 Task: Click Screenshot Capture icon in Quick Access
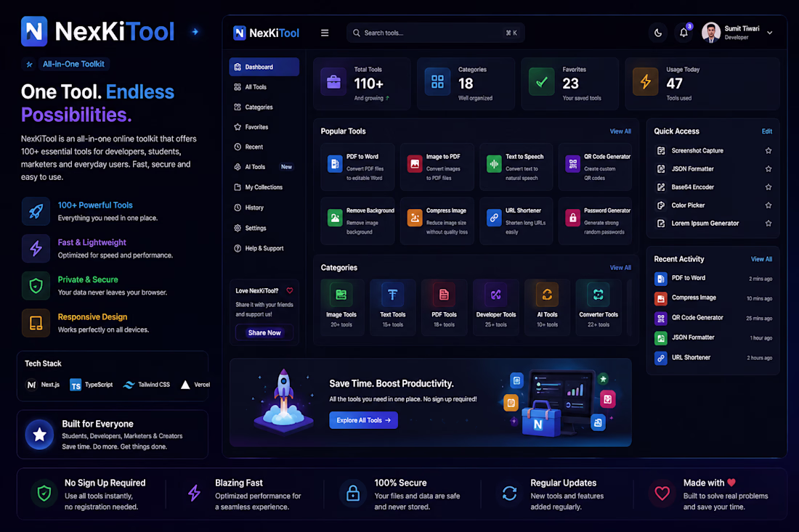click(x=661, y=151)
